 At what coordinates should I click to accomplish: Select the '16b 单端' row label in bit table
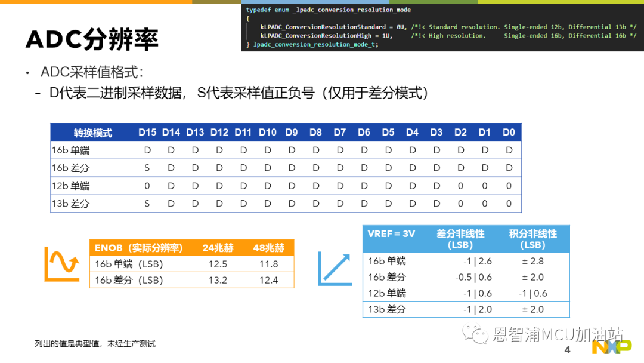tap(70, 150)
